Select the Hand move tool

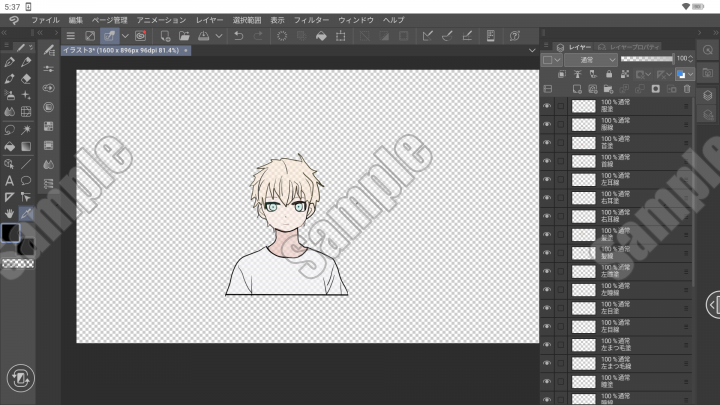9,213
